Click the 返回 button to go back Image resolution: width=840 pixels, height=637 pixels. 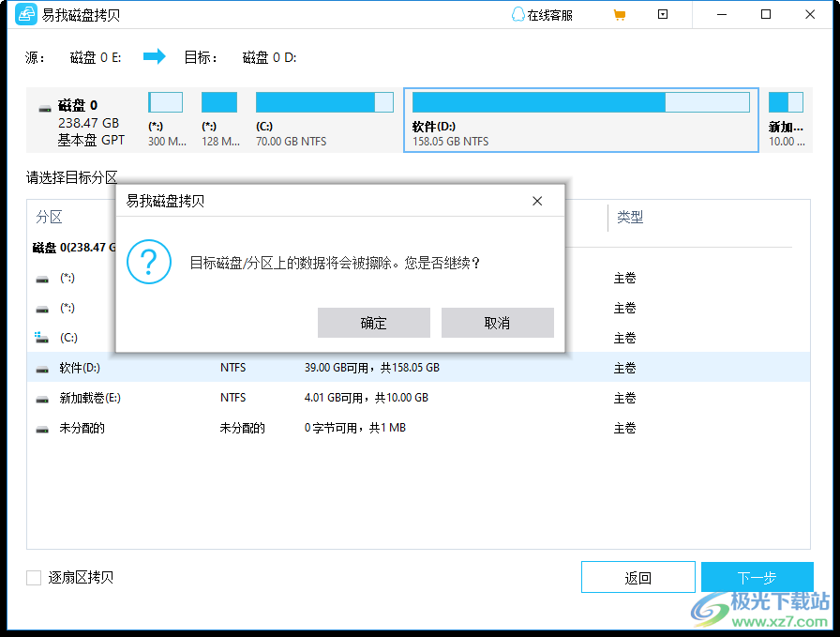pyautogui.click(x=638, y=577)
